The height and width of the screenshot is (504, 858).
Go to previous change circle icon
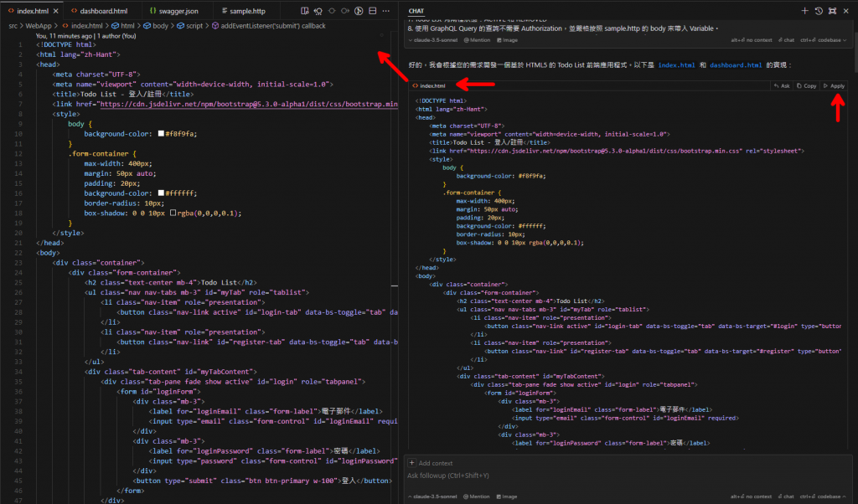(x=332, y=11)
